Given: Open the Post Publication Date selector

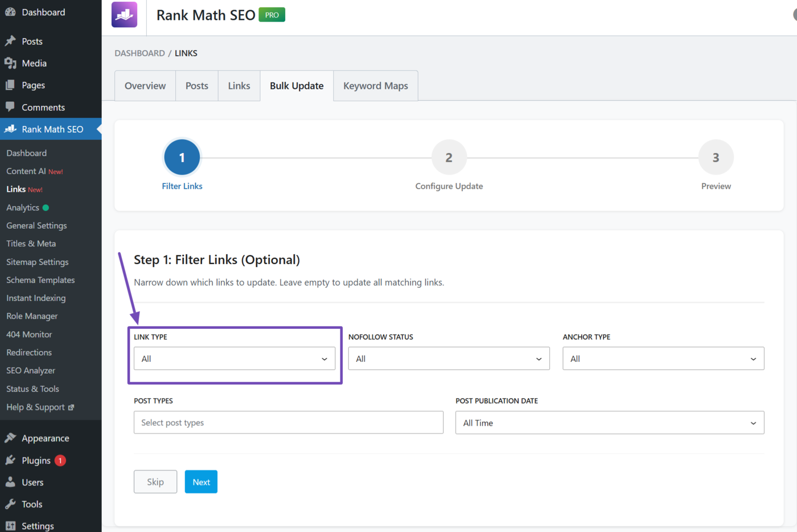Looking at the screenshot, I should click(x=609, y=422).
